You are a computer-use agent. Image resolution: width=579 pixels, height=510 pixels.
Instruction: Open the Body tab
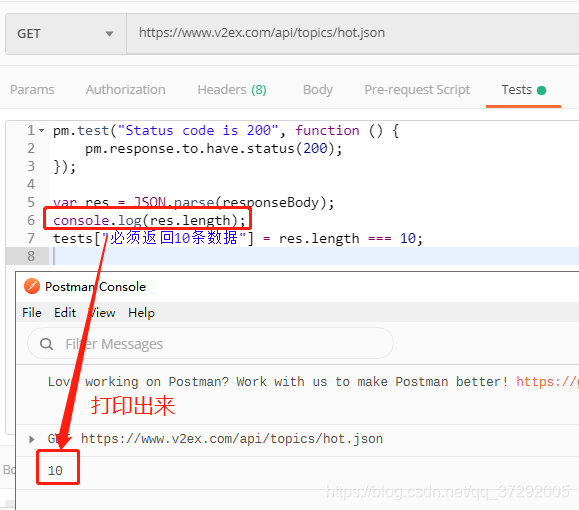(x=318, y=90)
